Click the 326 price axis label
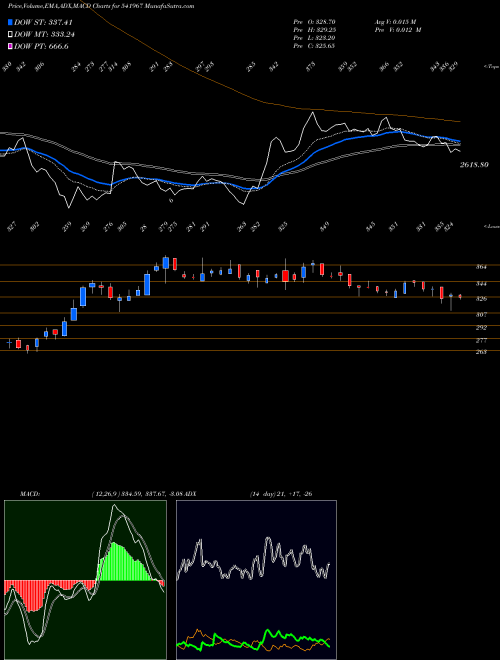 pyautogui.click(x=481, y=299)
